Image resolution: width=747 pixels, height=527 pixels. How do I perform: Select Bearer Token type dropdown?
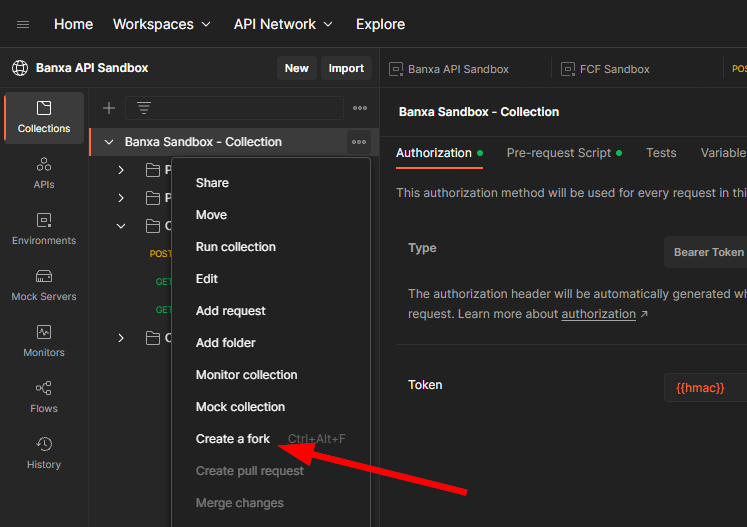[x=706, y=252]
